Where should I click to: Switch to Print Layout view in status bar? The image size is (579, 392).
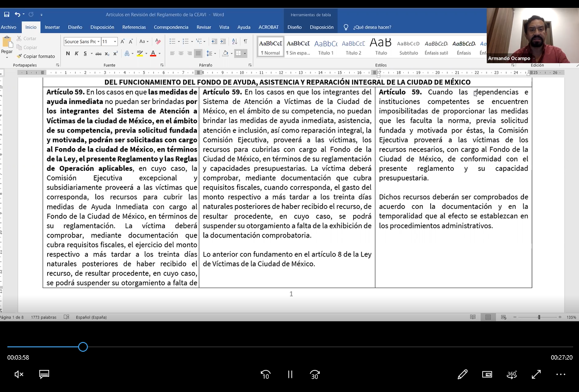pyautogui.click(x=488, y=317)
